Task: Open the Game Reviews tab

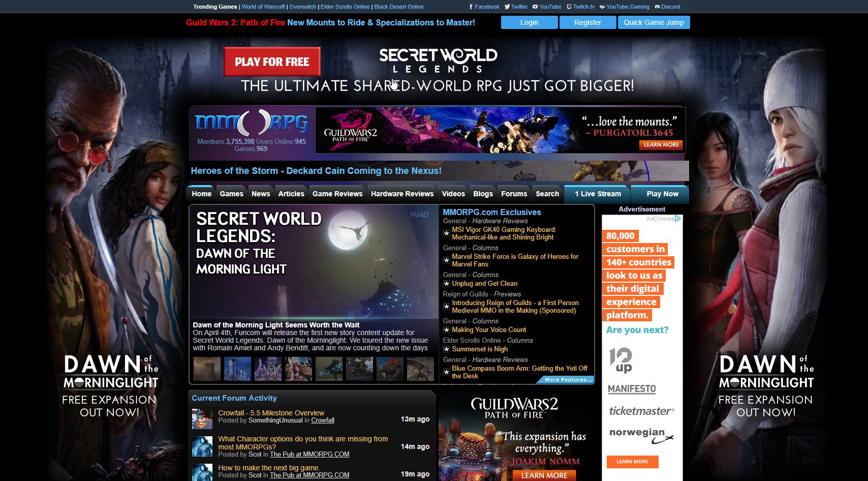Action: tap(337, 194)
